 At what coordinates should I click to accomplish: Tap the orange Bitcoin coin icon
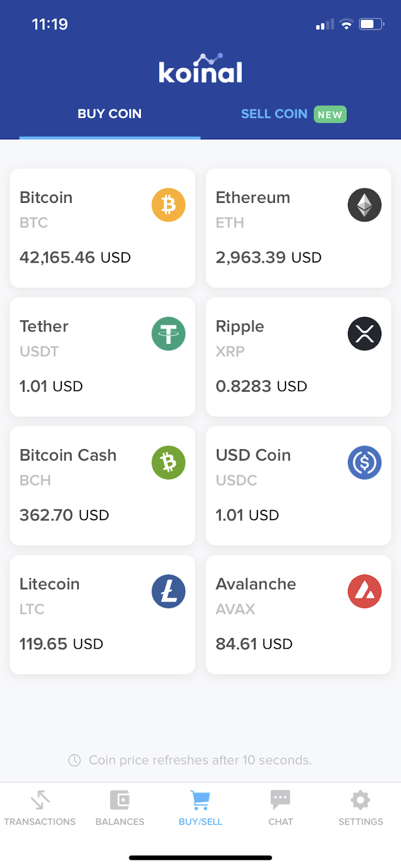pos(168,205)
